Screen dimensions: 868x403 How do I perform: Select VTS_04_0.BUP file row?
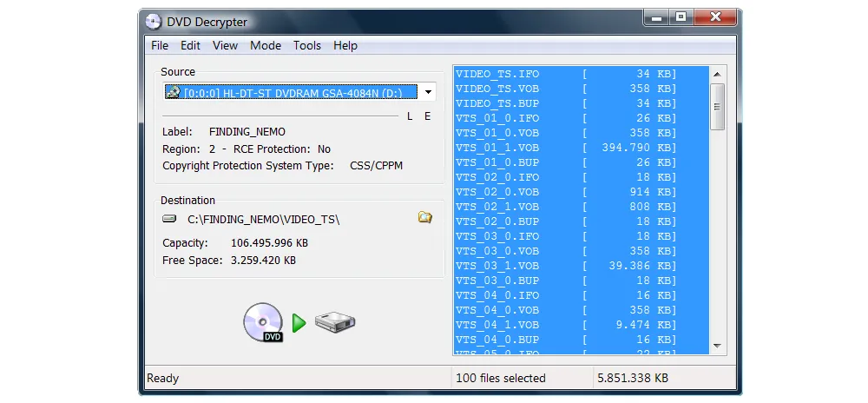coord(582,340)
